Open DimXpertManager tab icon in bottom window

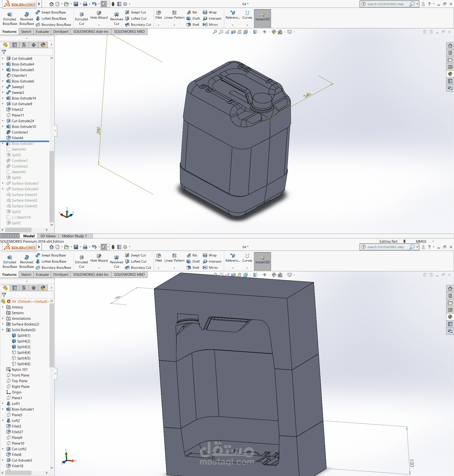pyautogui.click(x=34, y=288)
